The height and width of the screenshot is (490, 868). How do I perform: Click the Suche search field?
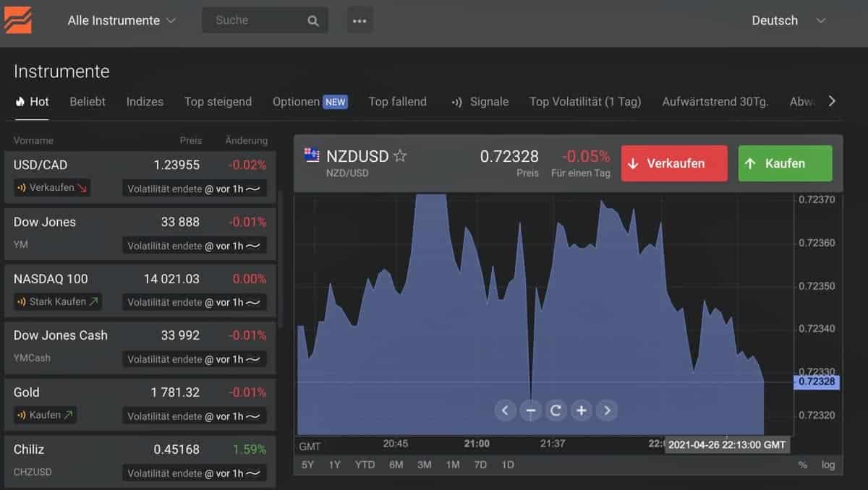pyautogui.click(x=265, y=20)
